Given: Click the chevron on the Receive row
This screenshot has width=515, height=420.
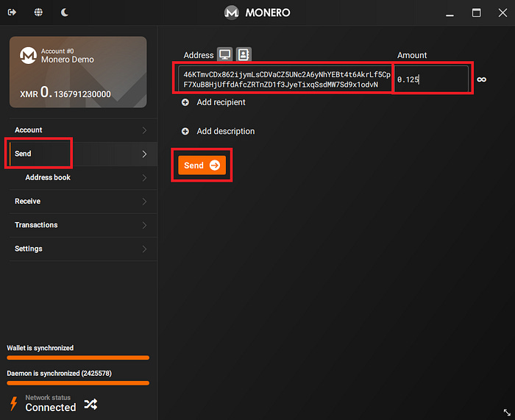Looking at the screenshot, I should 144,202.
